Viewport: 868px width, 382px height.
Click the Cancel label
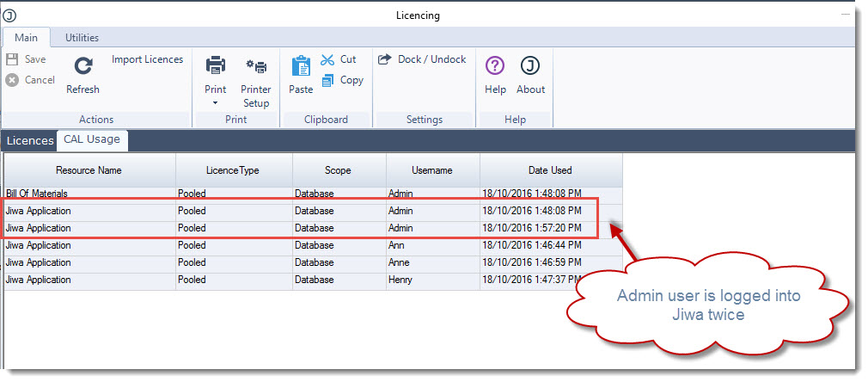coord(40,80)
